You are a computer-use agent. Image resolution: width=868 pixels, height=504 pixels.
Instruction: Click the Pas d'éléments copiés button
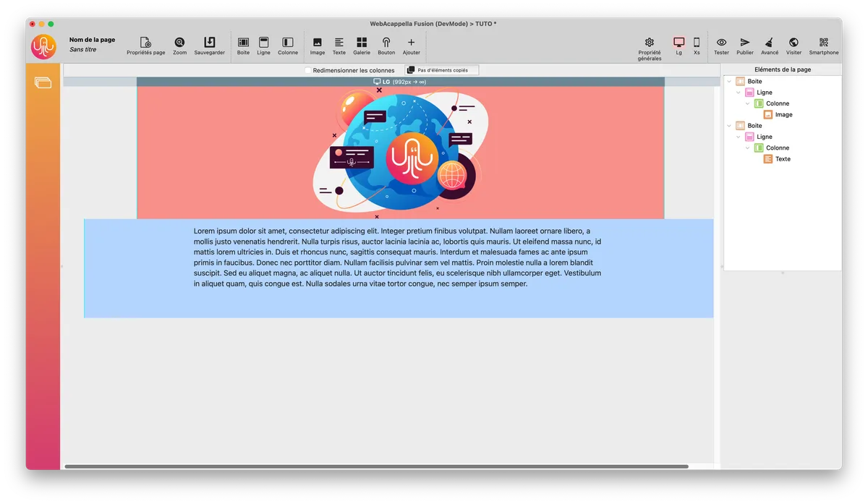442,70
